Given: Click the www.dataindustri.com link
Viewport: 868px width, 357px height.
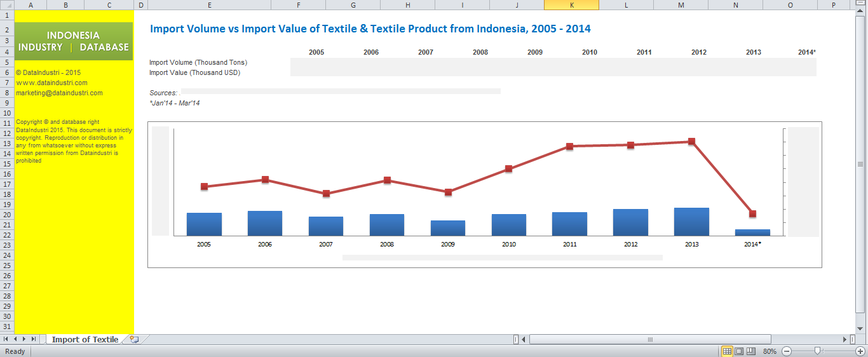Looking at the screenshot, I should point(51,83).
